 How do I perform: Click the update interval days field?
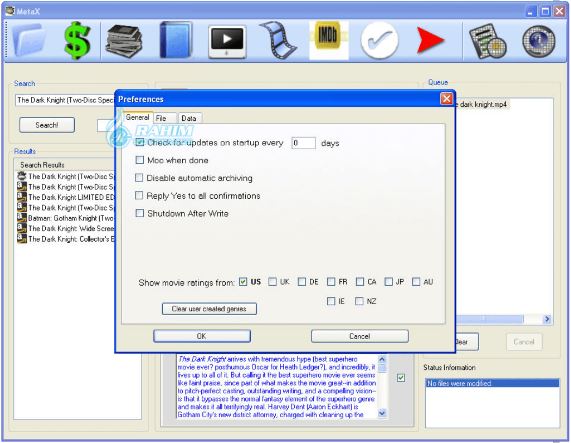pyautogui.click(x=303, y=143)
